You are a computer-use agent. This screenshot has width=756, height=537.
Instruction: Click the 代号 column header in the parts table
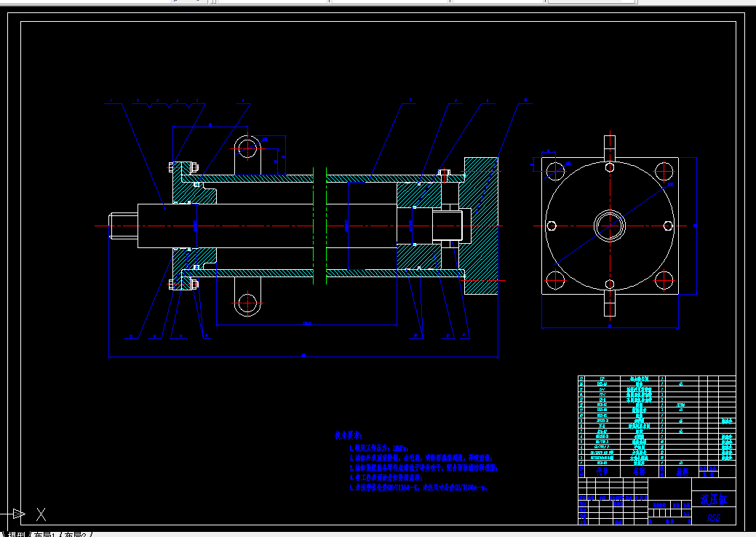pyautogui.click(x=602, y=472)
